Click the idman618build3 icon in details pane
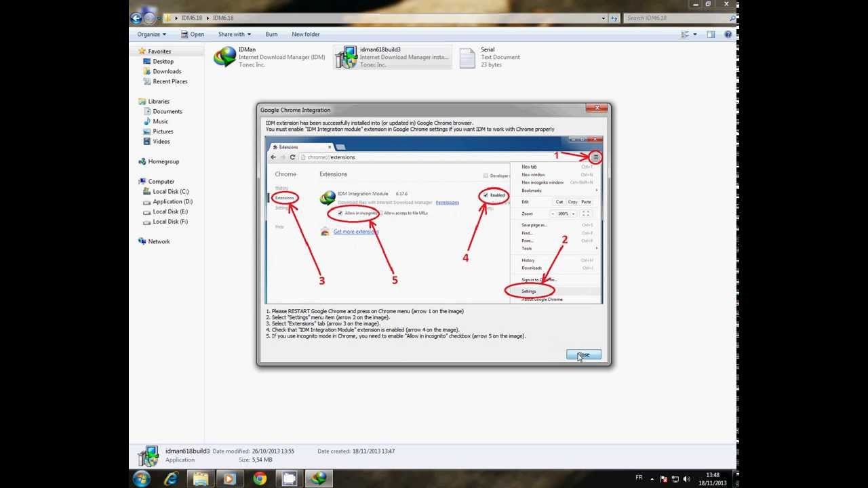The image size is (868, 488). coord(149,455)
